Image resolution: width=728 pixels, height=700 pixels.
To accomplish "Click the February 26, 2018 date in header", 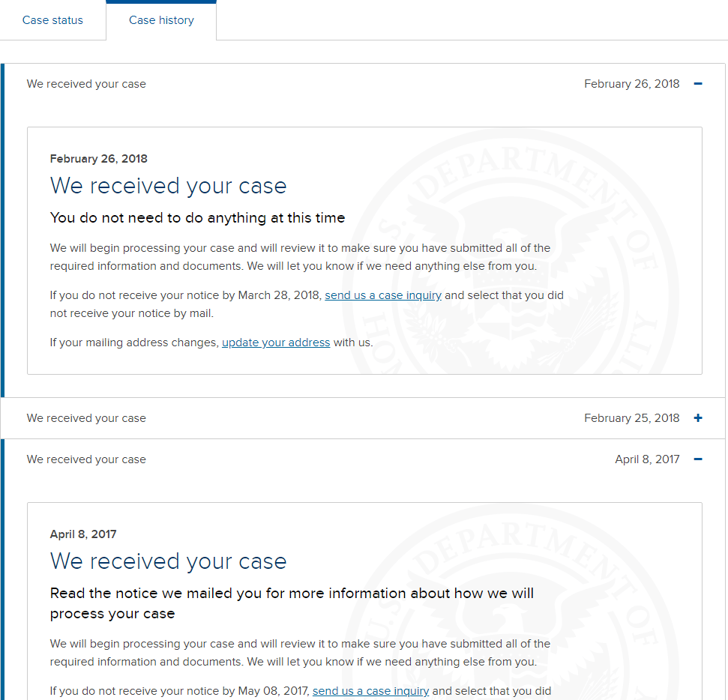I will tap(631, 84).
